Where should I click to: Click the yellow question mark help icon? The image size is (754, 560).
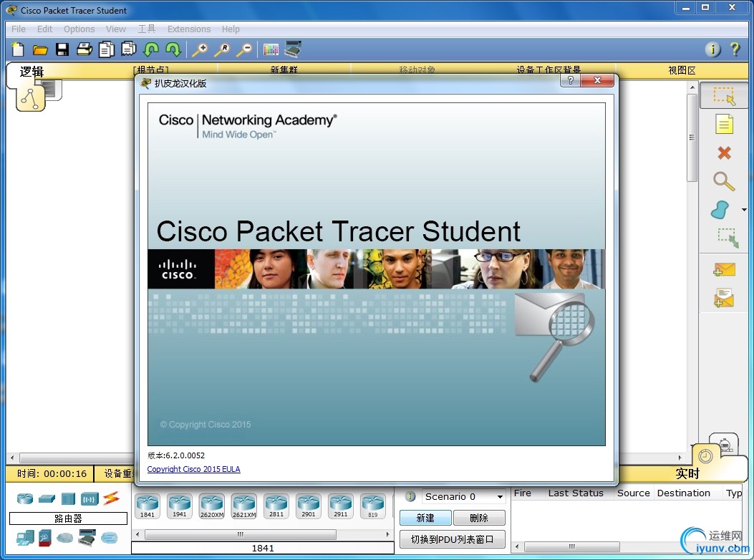point(735,49)
